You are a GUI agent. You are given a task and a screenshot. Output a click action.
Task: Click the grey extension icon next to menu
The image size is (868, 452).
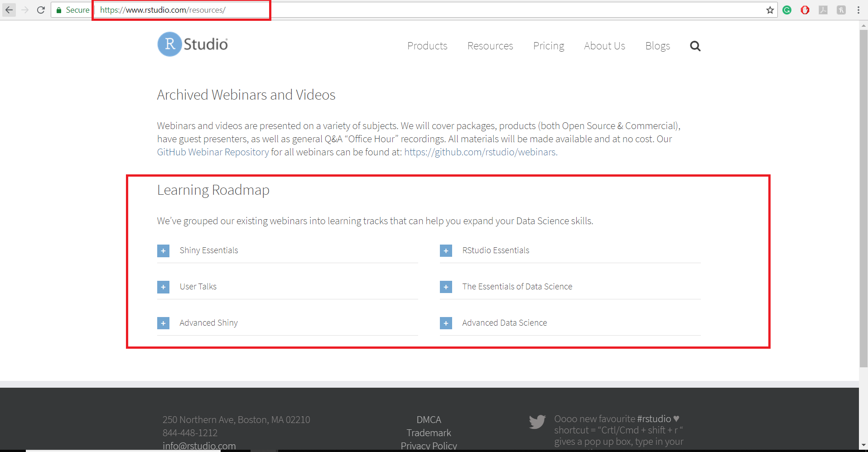tap(841, 10)
